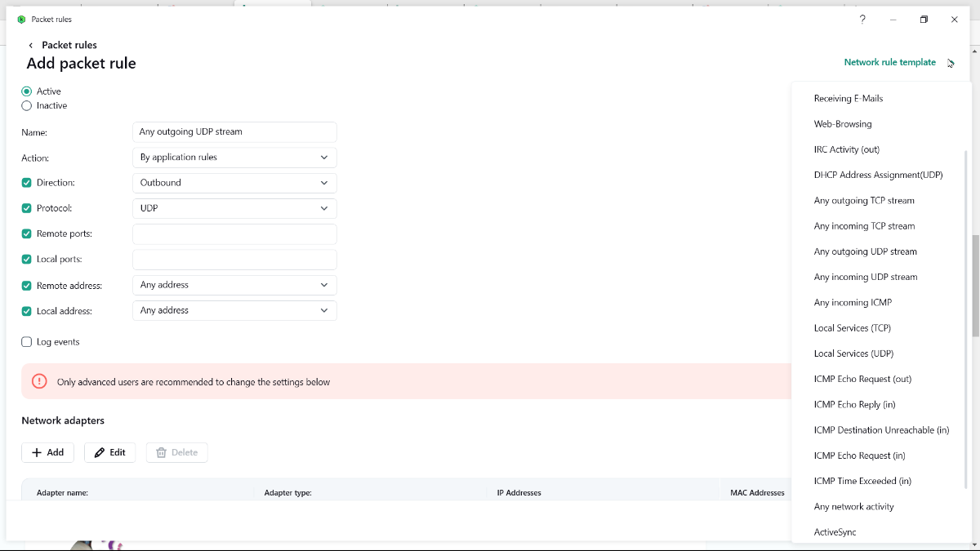Viewport: 980px width, 551px height.
Task: Expand the Remote address dropdown
Action: (234, 285)
